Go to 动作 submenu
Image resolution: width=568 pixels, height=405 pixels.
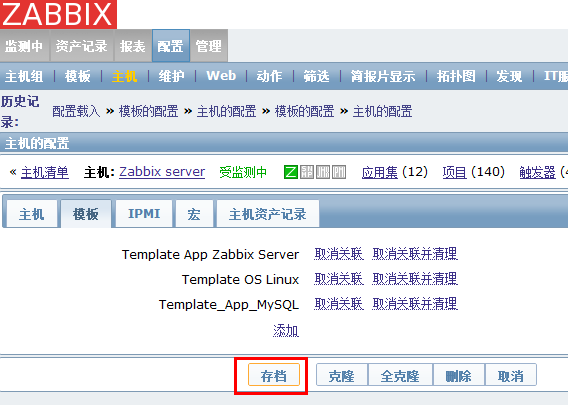pyautogui.click(x=269, y=76)
